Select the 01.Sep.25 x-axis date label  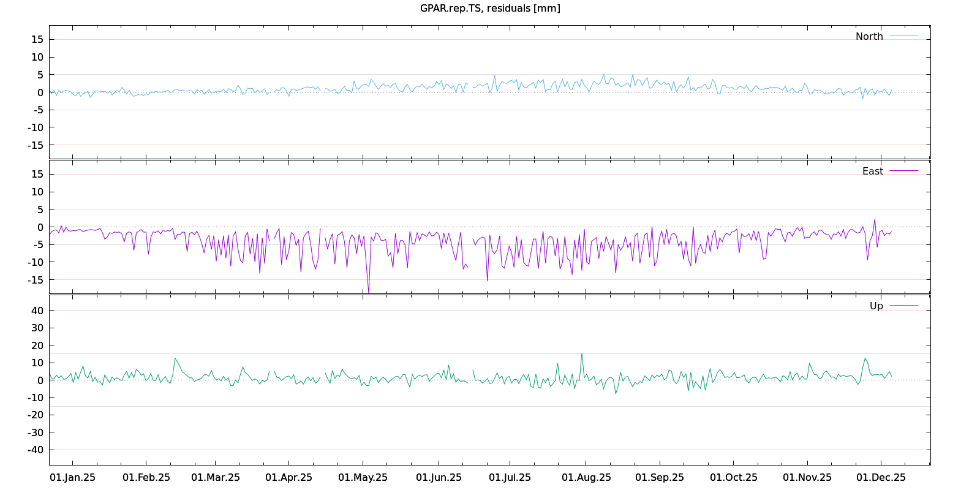(659, 477)
